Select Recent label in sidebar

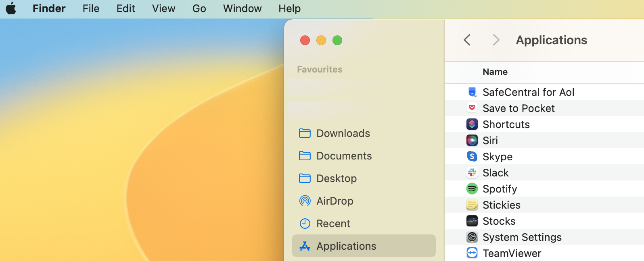[x=333, y=224]
